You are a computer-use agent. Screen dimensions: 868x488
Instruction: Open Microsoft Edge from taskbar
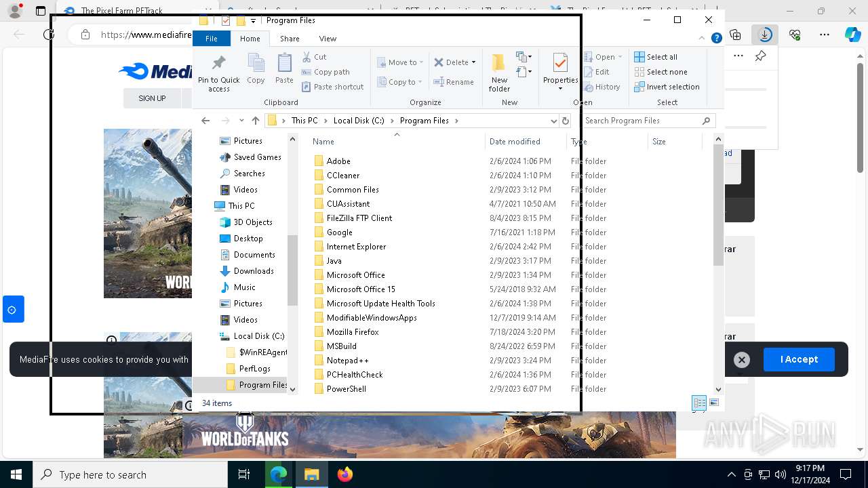pos(279,474)
